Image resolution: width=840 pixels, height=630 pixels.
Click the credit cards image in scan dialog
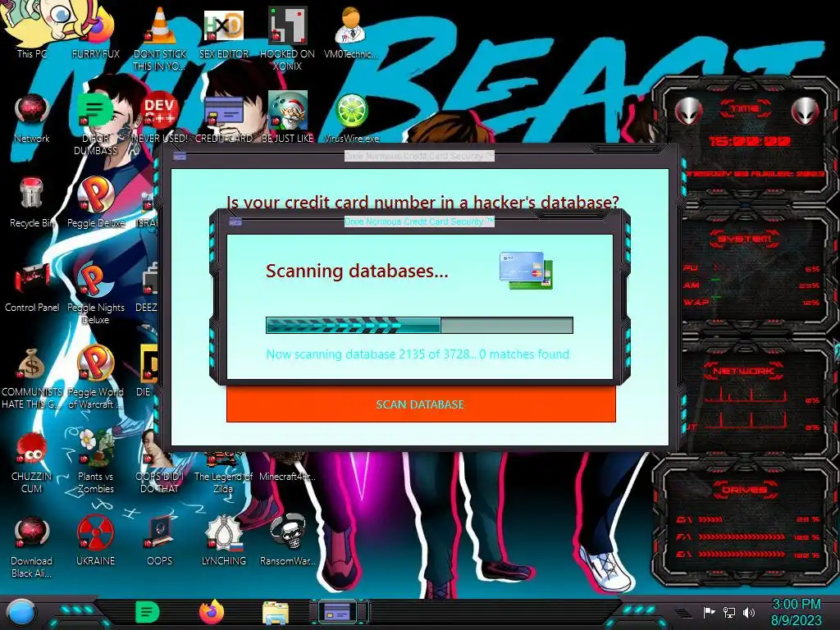click(526, 271)
